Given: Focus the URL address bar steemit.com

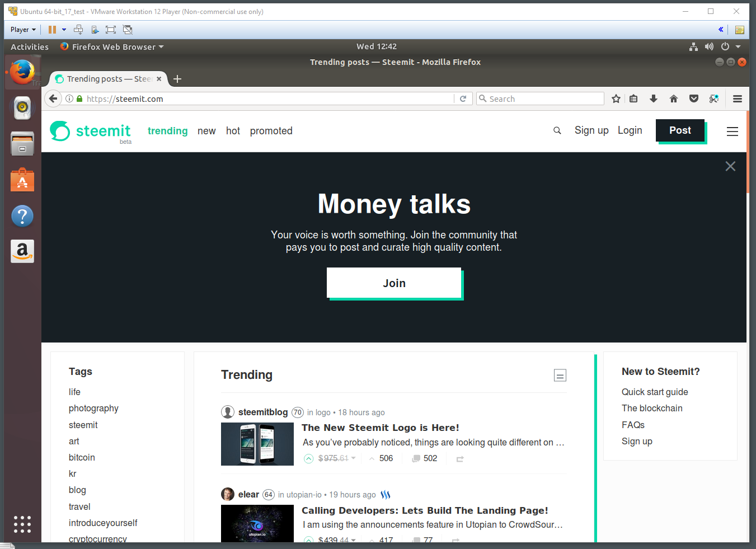Looking at the screenshot, I should point(269,98).
